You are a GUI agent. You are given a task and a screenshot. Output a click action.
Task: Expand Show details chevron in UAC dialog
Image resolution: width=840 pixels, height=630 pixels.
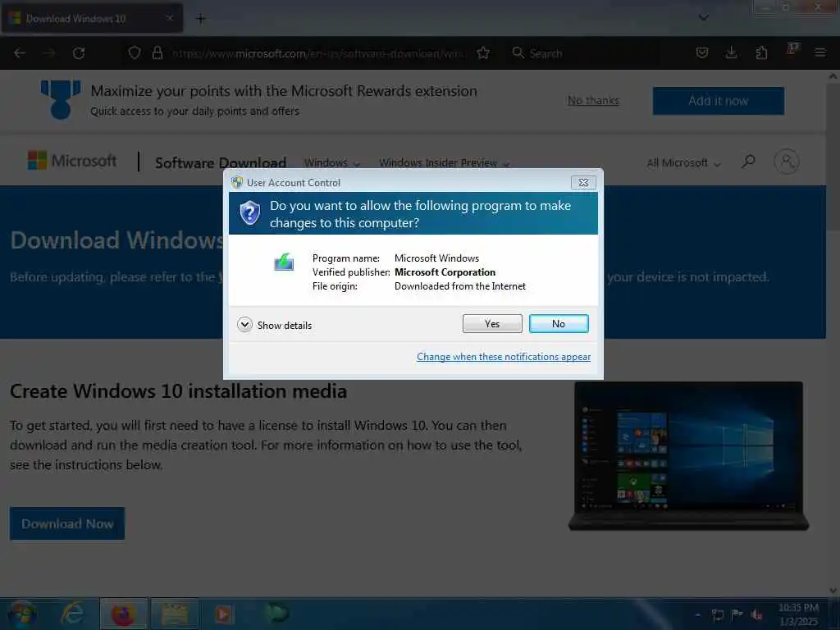click(244, 325)
